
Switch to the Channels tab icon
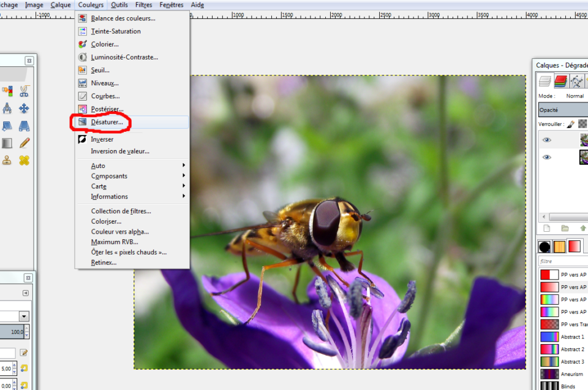[x=560, y=81]
